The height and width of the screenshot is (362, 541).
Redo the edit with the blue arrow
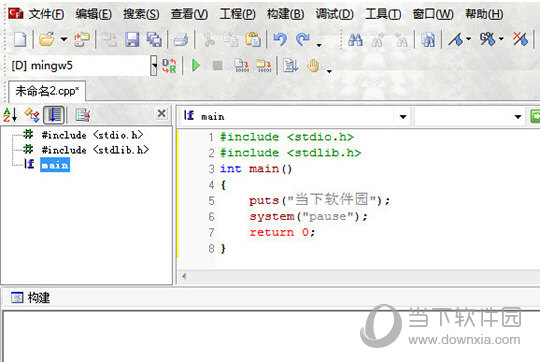click(303, 40)
